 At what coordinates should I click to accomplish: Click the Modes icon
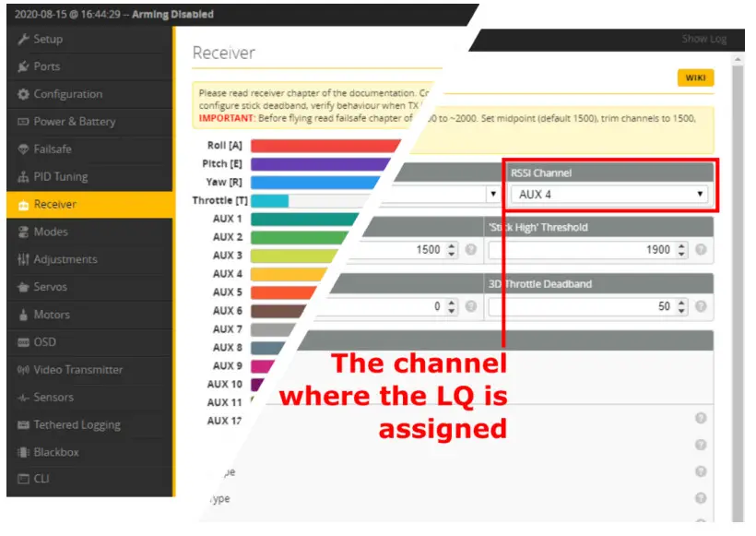23,232
